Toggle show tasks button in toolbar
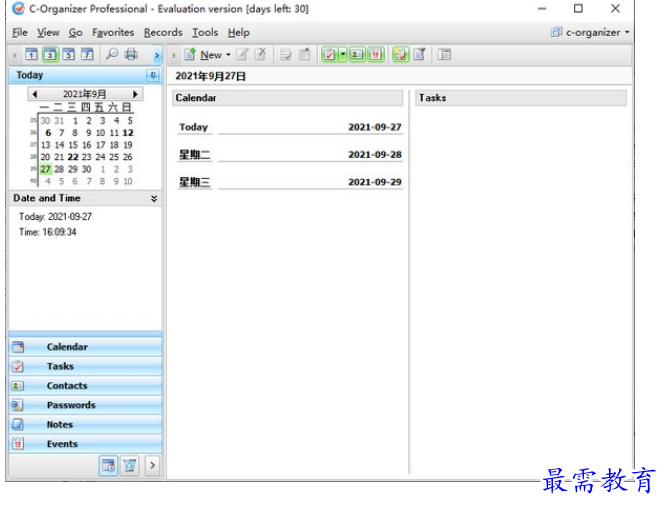Image resolution: width=664 pixels, height=512 pixels. [x=329, y=54]
